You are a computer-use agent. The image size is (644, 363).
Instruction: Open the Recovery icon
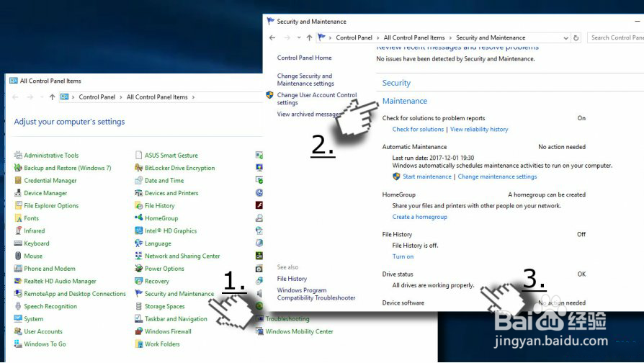point(139,281)
